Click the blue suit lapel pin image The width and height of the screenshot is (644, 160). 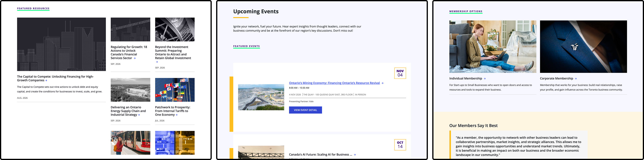point(583,47)
